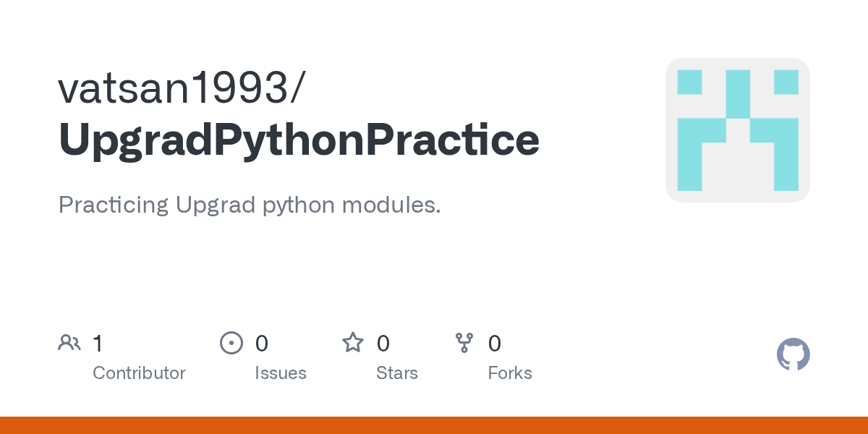
Task: Click the orange language bar
Action: click(x=434, y=425)
